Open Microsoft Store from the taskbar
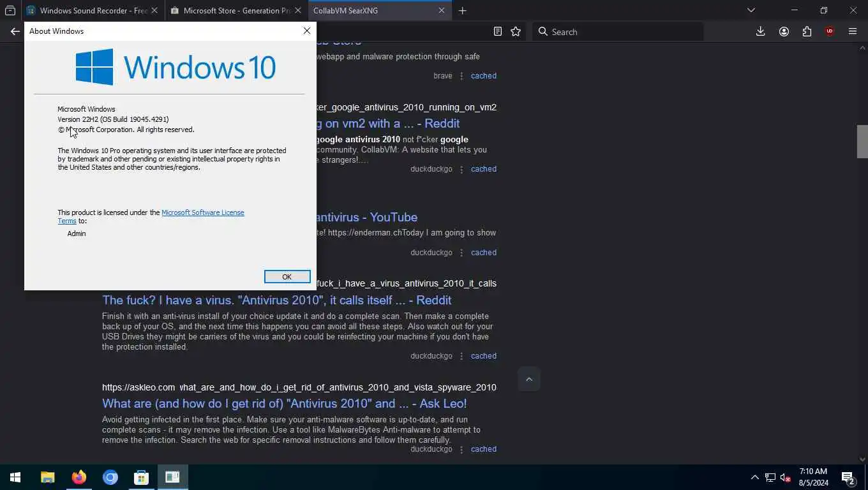Screen dimensions: 868x490 [x=142, y=477]
